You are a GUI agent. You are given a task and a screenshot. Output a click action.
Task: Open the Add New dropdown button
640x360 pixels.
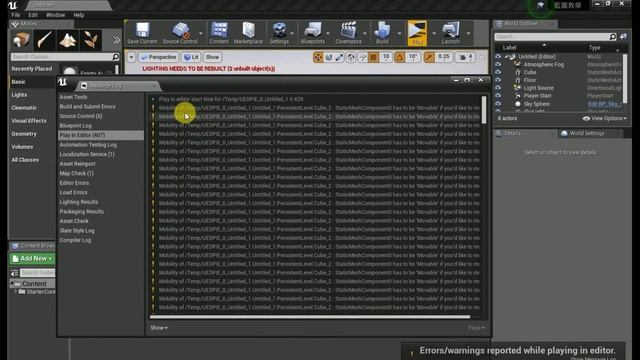(x=32, y=259)
